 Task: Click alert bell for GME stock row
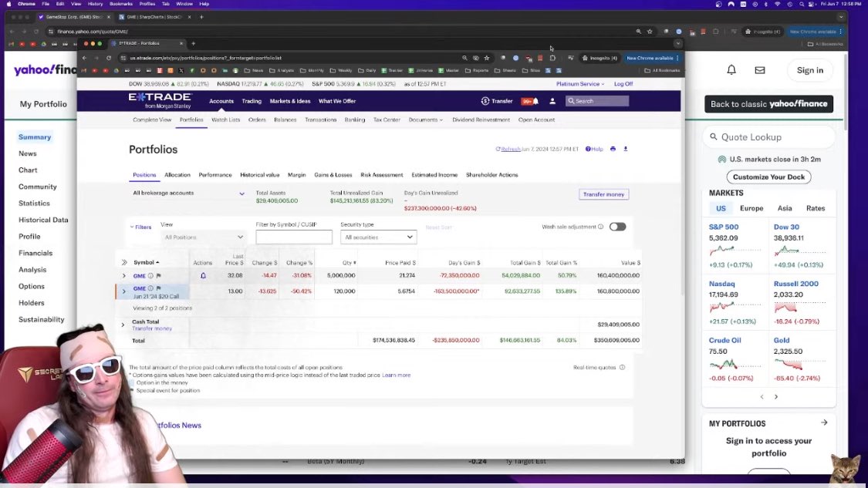pyautogui.click(x=203, y=275)
